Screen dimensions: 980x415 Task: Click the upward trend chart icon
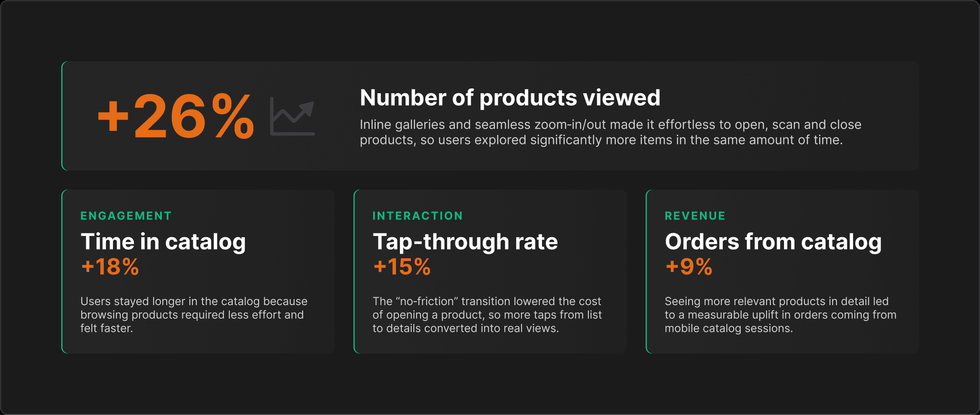click(292, 116)
